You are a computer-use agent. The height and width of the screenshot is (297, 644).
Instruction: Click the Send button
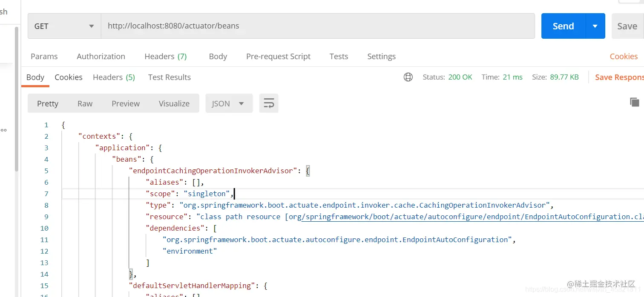click(x=563, y=26)
